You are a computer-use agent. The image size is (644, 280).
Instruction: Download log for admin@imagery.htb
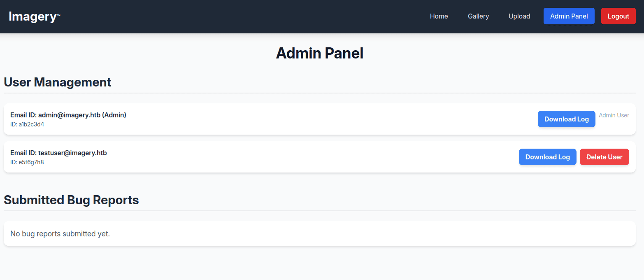pos(566,119)
